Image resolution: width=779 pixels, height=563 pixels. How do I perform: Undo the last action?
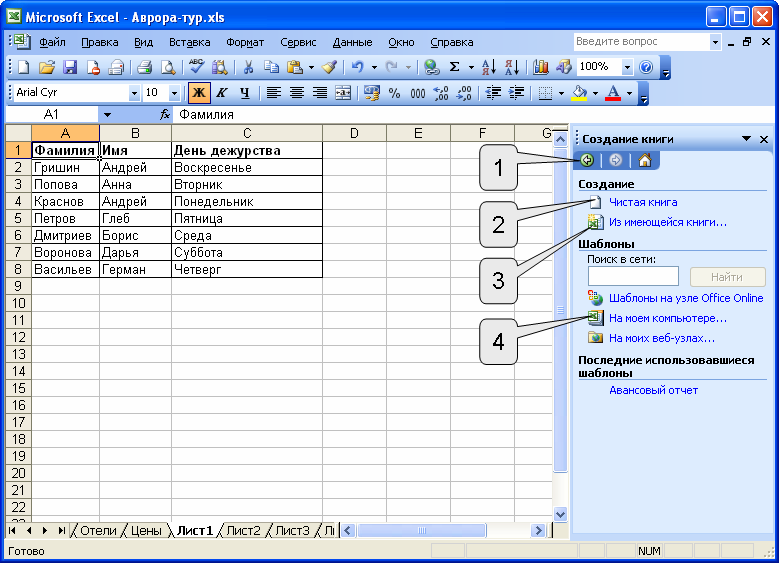coord(357,67)
